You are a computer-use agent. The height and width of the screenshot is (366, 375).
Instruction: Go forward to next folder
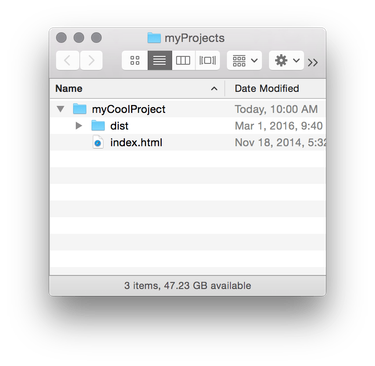(x=91, y=60)
